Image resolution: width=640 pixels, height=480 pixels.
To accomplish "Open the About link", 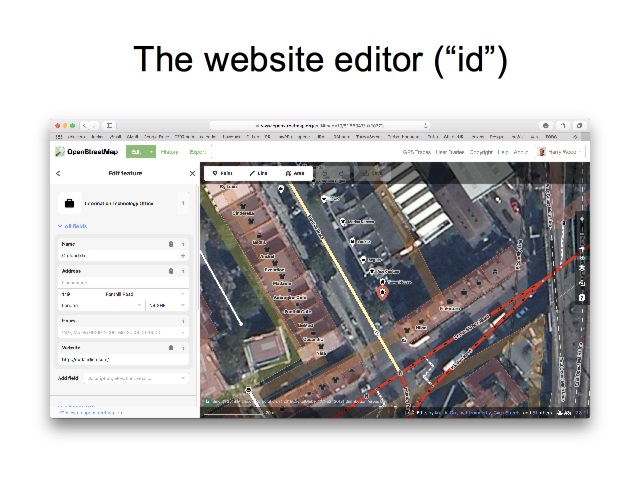I will tap(521, 152).
